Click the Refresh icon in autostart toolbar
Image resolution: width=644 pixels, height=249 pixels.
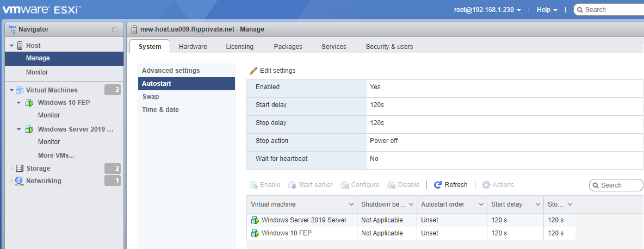438,185
